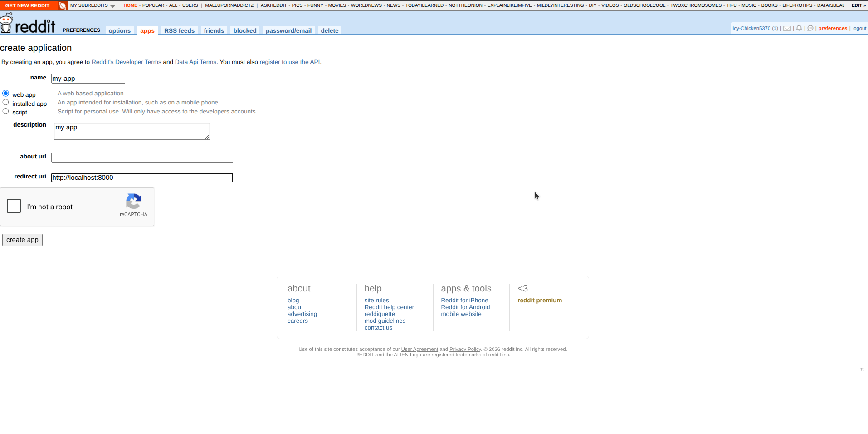Open the password/email tab
This screenshot has height=434, width=868.
[288, 30]
